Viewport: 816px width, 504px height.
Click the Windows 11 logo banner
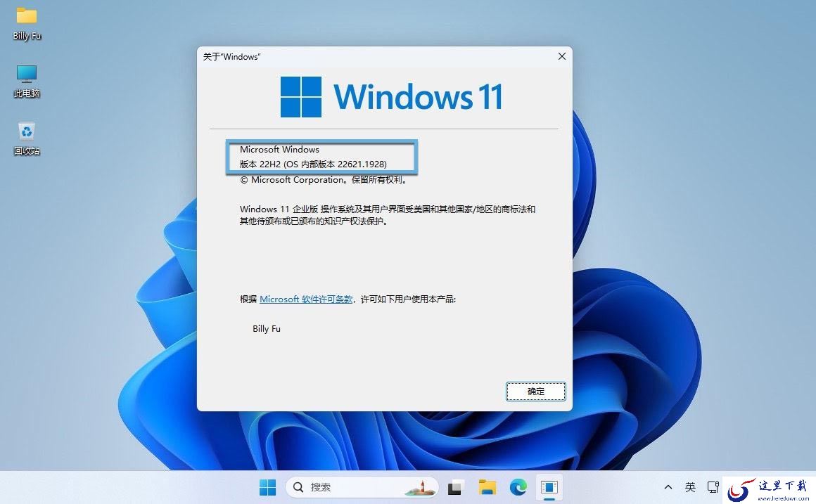tap(391, 97)
